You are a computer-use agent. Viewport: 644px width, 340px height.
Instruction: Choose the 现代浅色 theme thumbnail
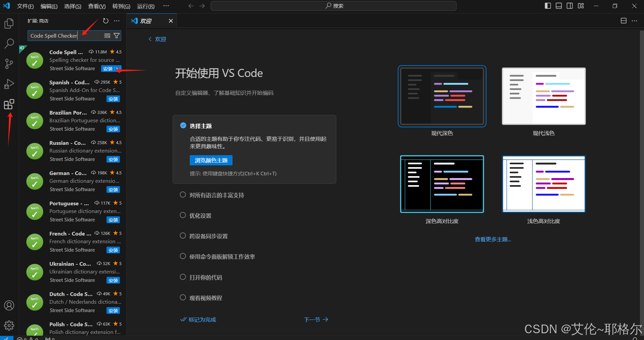point(544,96)
